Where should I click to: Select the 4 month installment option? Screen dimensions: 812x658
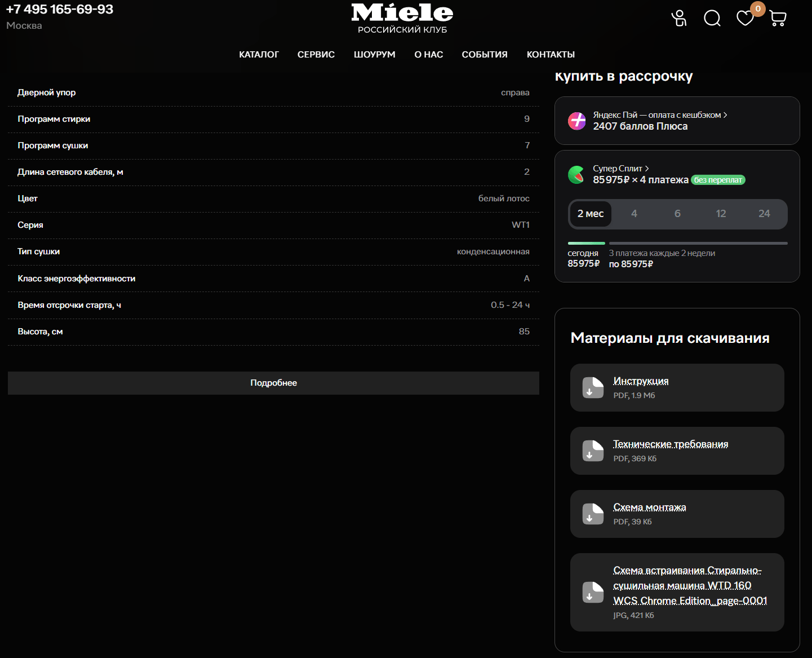click(x=634, y=214)
